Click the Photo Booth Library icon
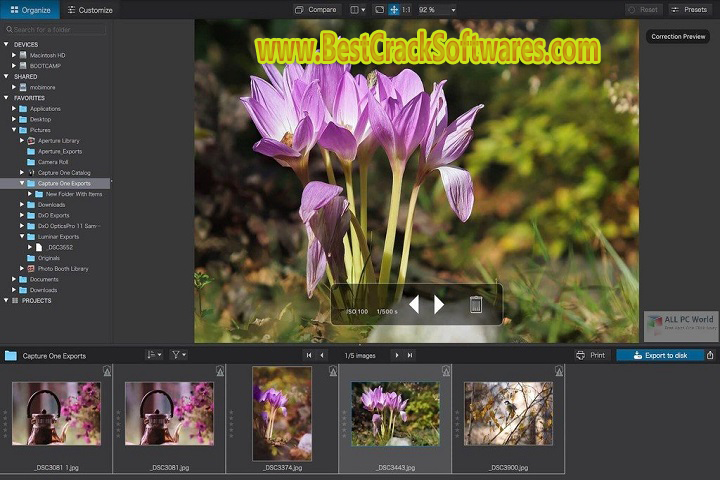 31,269
